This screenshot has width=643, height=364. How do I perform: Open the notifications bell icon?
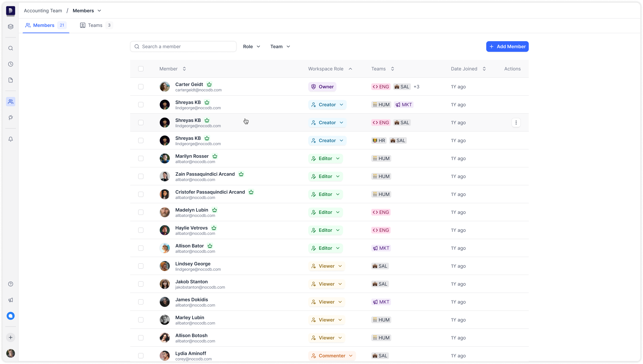[x=10, y=139]
